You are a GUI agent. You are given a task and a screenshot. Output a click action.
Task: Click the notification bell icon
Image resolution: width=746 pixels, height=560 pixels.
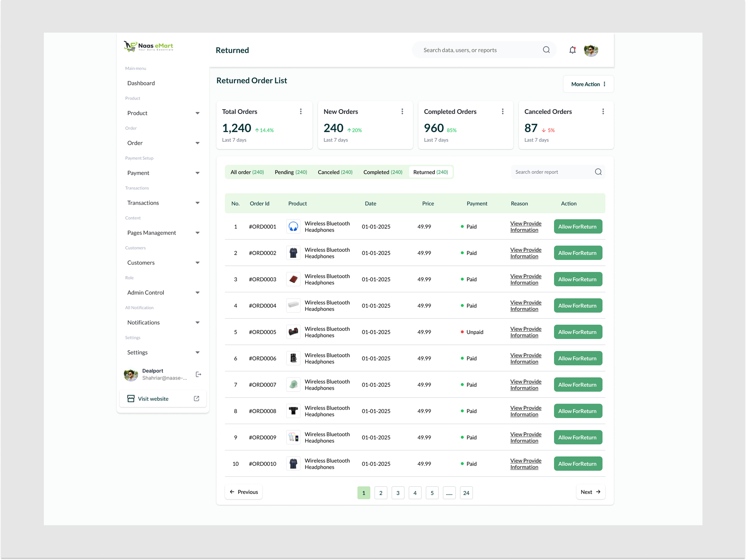573,50
